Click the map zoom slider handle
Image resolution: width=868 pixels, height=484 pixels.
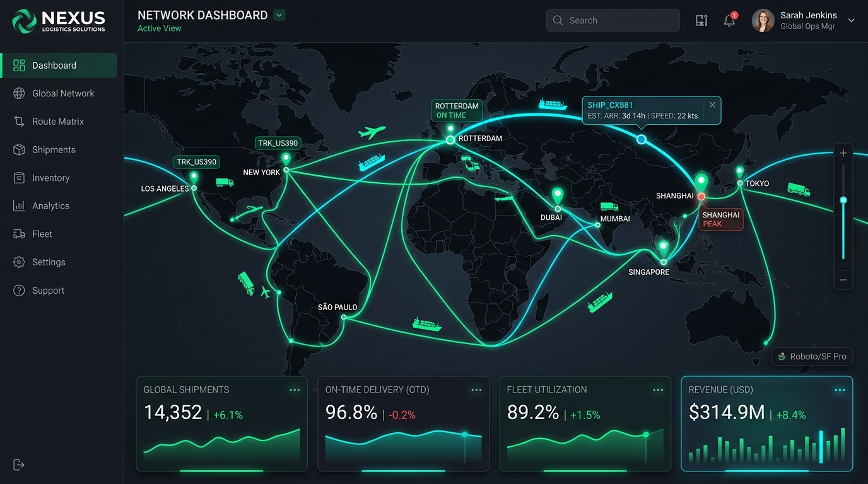pos(843,200)
